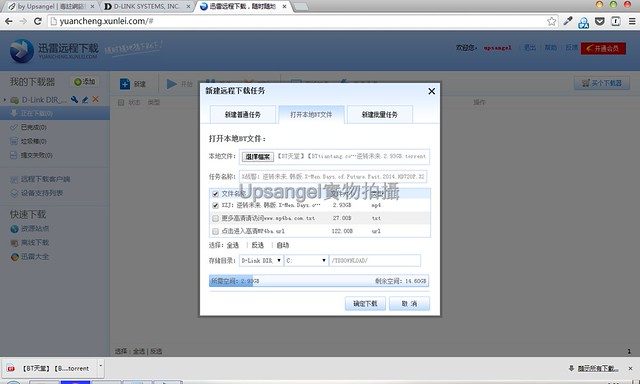Switch to the by Upsangel browser tab

51,7
